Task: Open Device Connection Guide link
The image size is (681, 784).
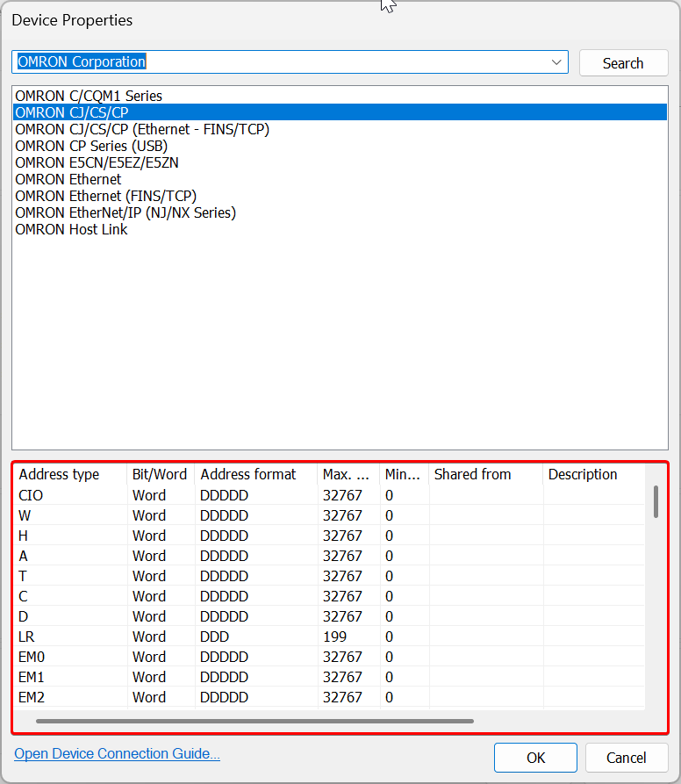Action: pos(117,753)
